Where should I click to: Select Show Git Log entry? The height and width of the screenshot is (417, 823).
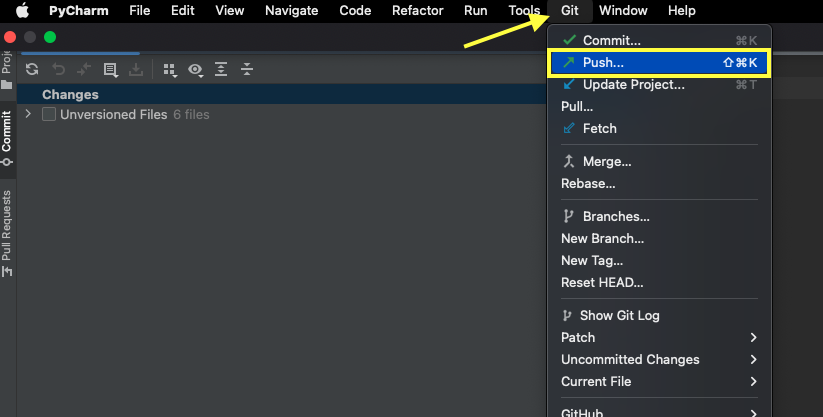pos(659,316)
